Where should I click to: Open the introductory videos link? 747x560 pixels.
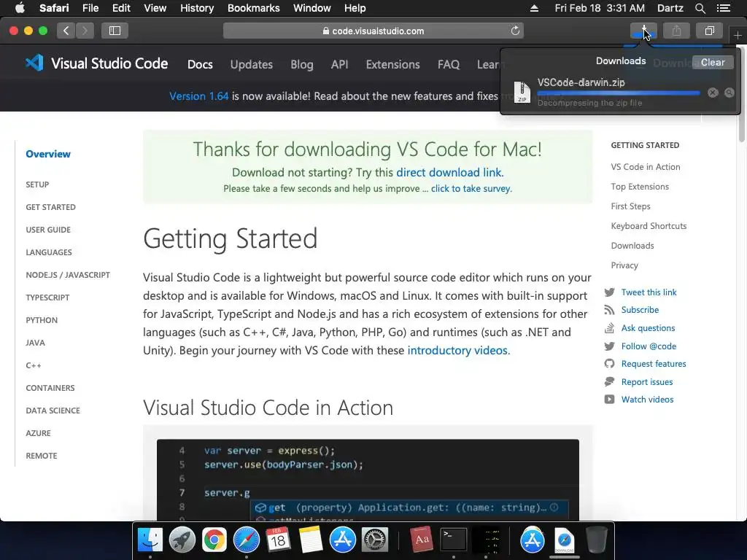coord(458,351)
